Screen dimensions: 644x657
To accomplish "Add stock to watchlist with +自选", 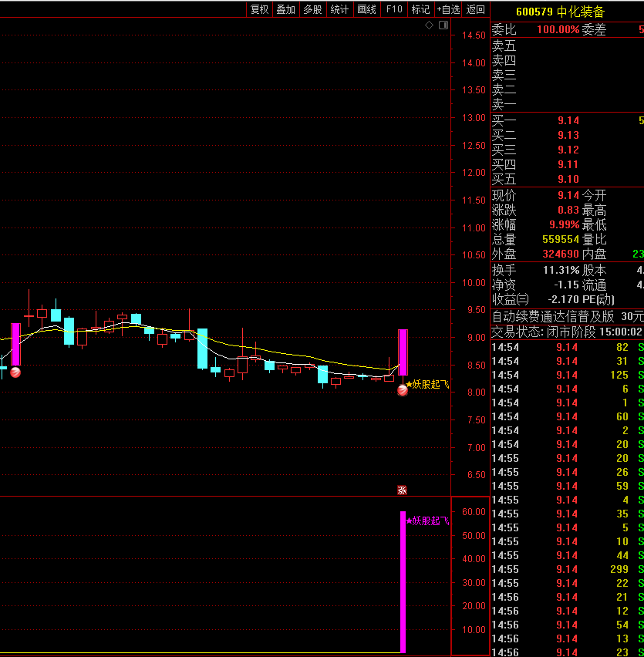I will coord(448,9).
